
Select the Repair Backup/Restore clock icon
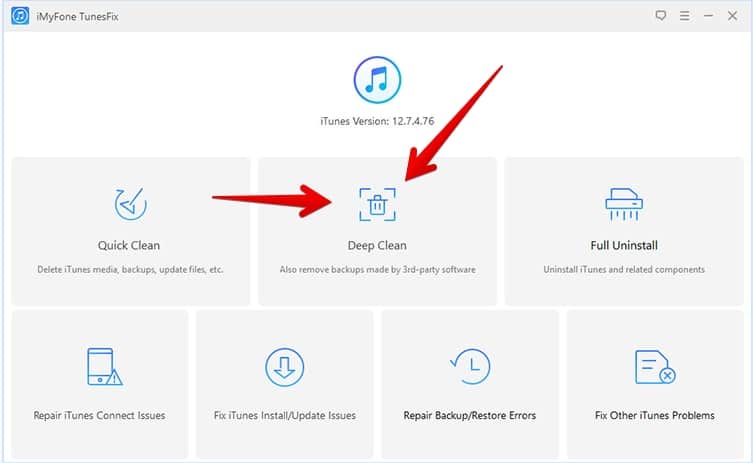[470, 366]
